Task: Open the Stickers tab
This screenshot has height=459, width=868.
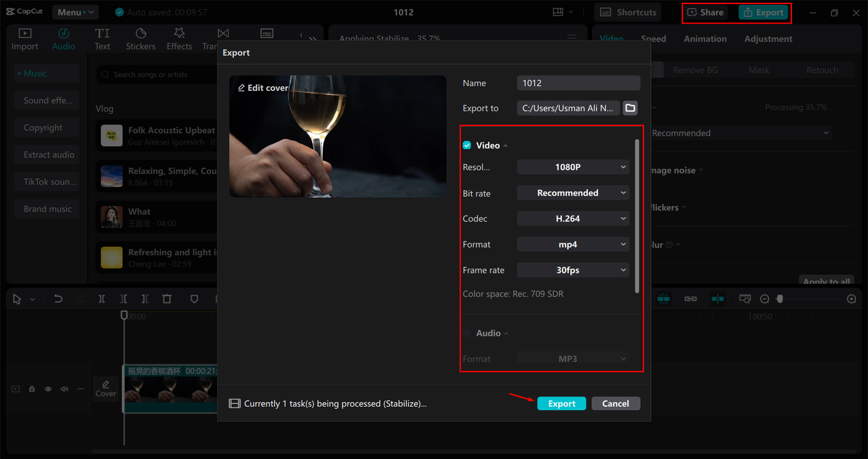Action: [x=140, y=39]
